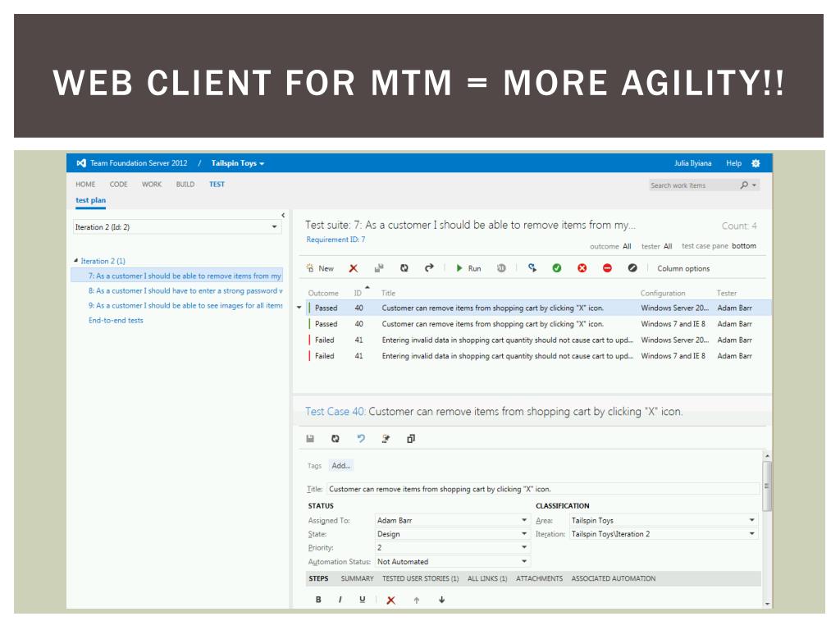
Task: Go to the WORK menu
Action: [152, 185]
